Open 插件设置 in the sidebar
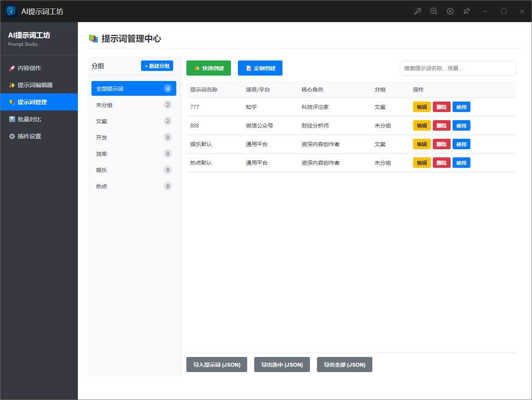This screenshot has width=532, height=400. 39,136
